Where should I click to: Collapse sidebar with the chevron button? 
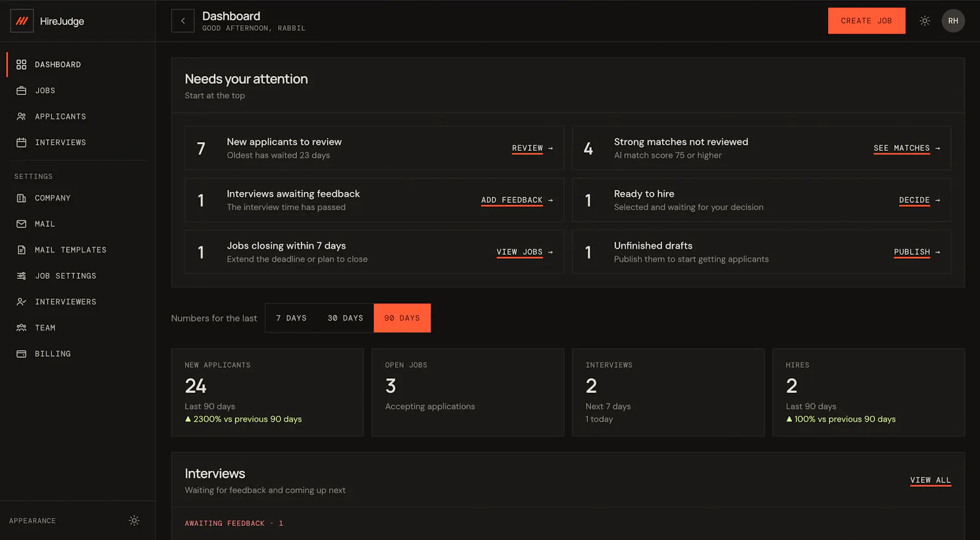[183, 21]
